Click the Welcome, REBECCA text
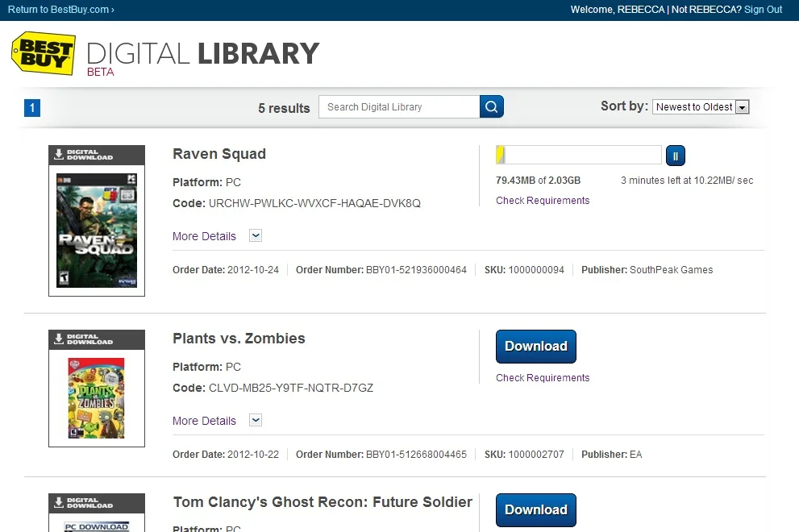The height and width of the screenshot is (532, 799). pyautogui.click(x=618, y=10)
